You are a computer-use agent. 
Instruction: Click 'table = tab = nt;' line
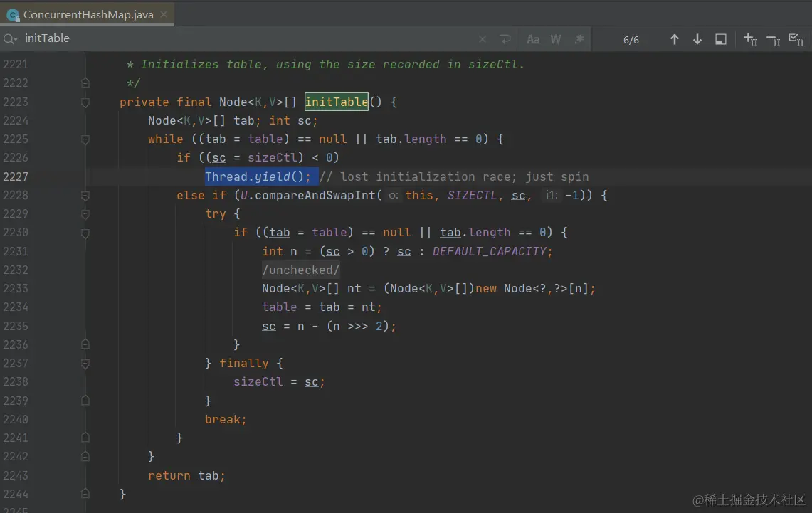[322, 307]
